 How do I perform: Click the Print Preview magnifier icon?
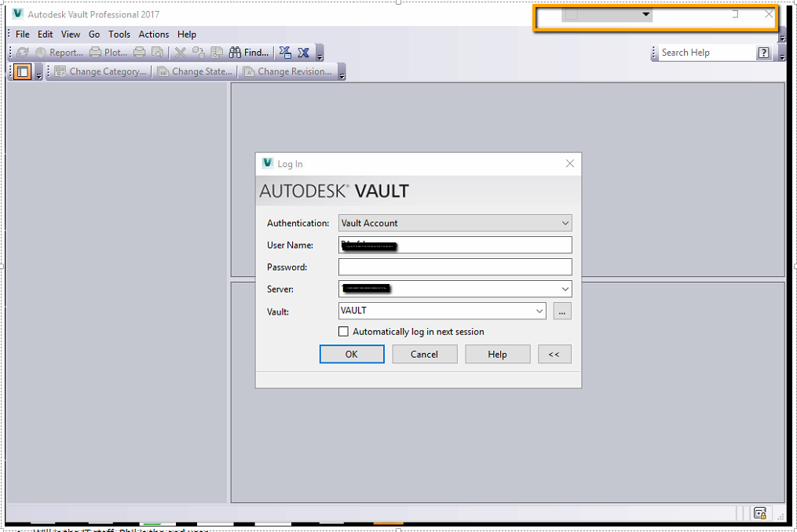(158, 53)
